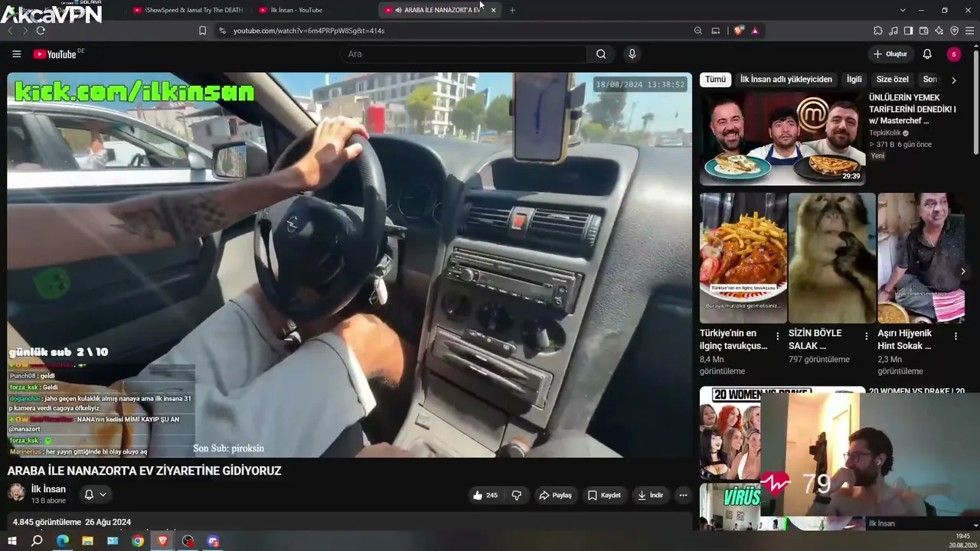
Task: Open the Türkiye'nin en ilginç tavukçusu short
Action: [743, 258]
